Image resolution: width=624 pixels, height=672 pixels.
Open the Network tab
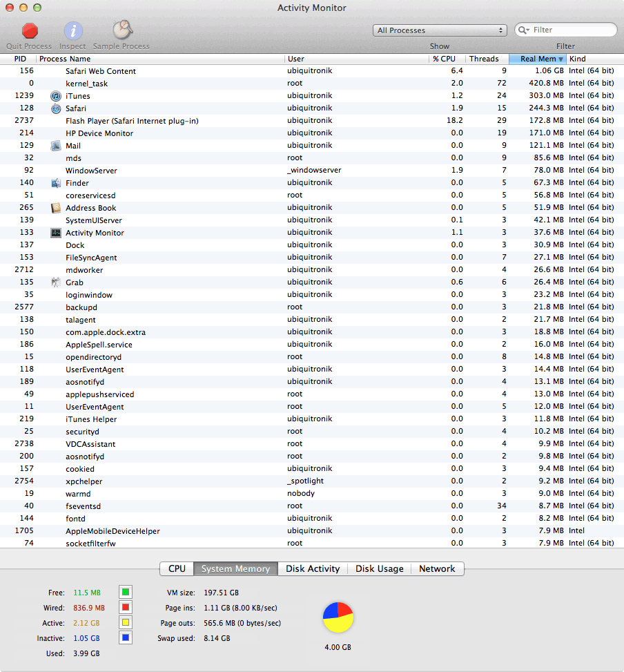(437, 568)
